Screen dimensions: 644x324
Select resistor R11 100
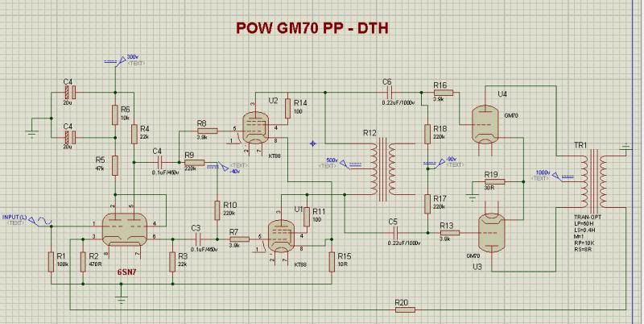pyautogui.click(x=307, y=217)
